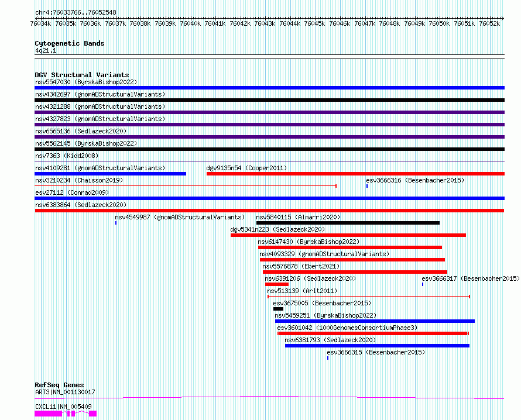
Task: Select the red dgv5341n223 variant bar
Action: coord(348,235)
